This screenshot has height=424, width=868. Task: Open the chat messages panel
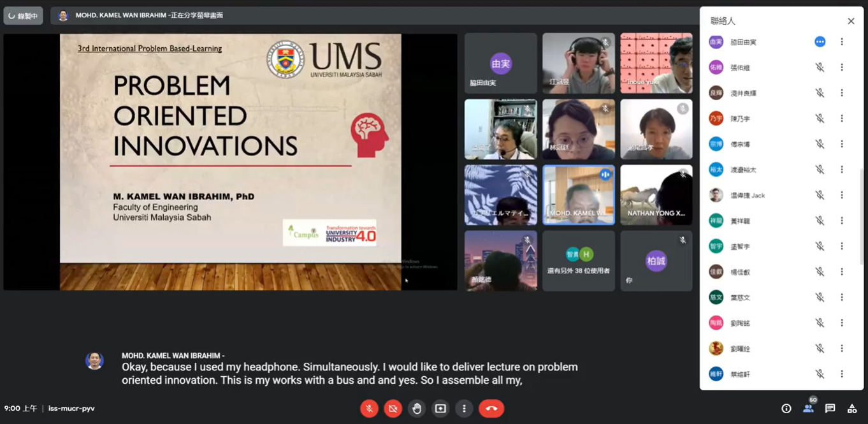[830, 409]
